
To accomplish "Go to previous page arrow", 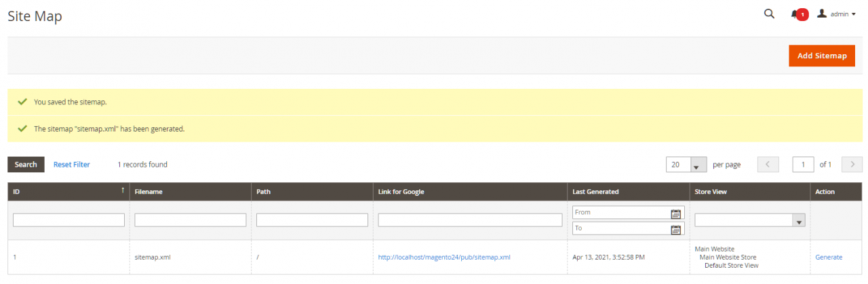I will pos(768,165).
